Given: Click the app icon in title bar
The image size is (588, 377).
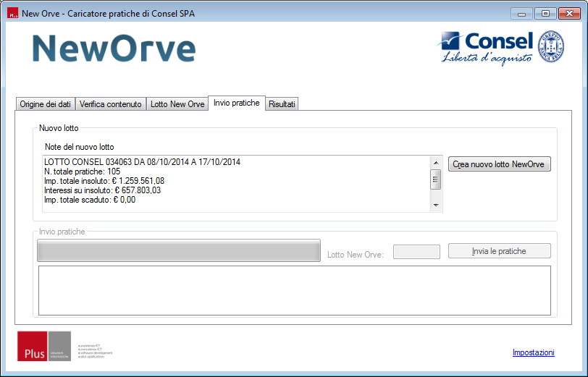Looking at the screenshot, I should pyautogui.click(x=13, y=14).
